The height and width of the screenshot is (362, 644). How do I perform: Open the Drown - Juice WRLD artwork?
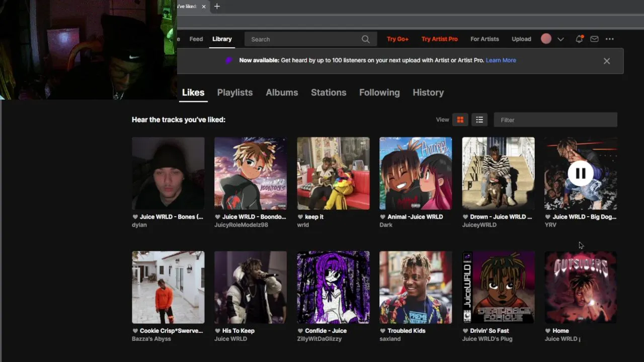pyautogui.click(x=498, y=173)
